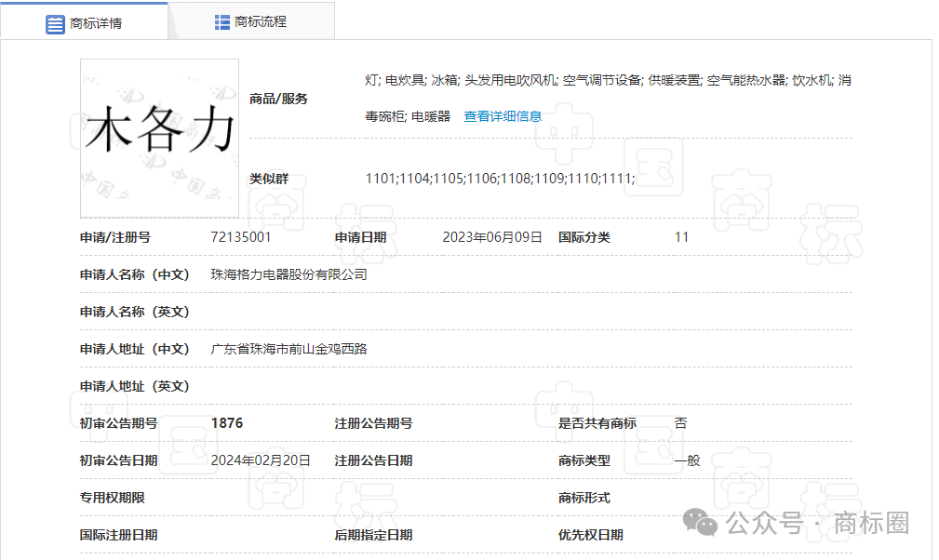Viewport: 939px width, 560px height.
Task: Select similar group codes 1101;1104;1105…
Action: click(500, 179)
